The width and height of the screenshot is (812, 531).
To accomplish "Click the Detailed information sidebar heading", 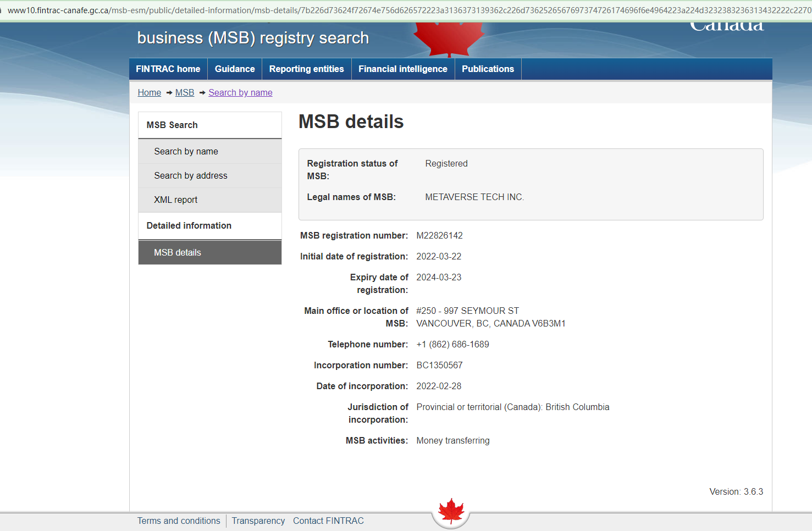I will [x=210, y=226].
